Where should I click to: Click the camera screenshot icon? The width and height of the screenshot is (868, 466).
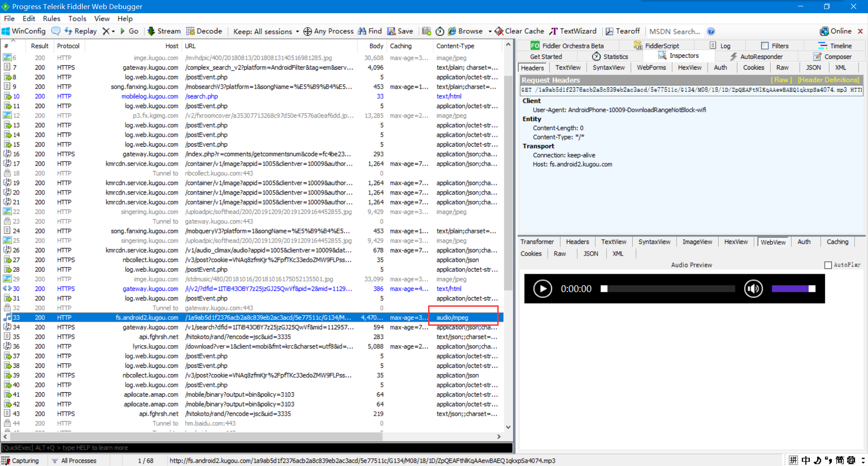[x=426, y=31]
